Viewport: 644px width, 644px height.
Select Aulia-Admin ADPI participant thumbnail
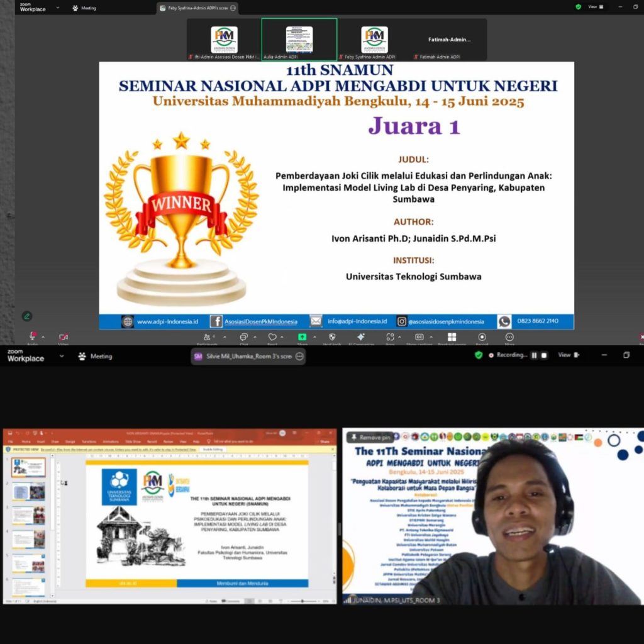point(299,40)
